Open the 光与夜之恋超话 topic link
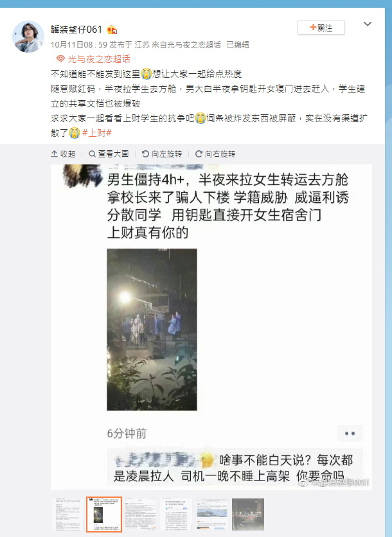 (99, 59)
